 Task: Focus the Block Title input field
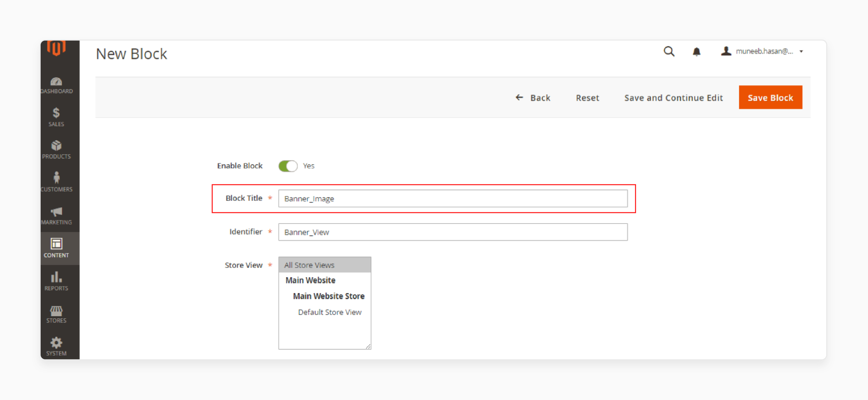point(453,199)
